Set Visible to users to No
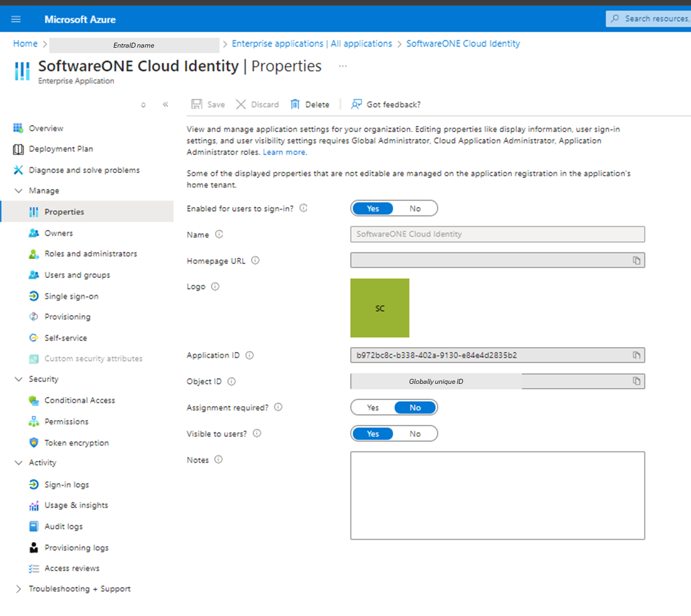This screenshot has height=616, width=691. pos(415,434)
